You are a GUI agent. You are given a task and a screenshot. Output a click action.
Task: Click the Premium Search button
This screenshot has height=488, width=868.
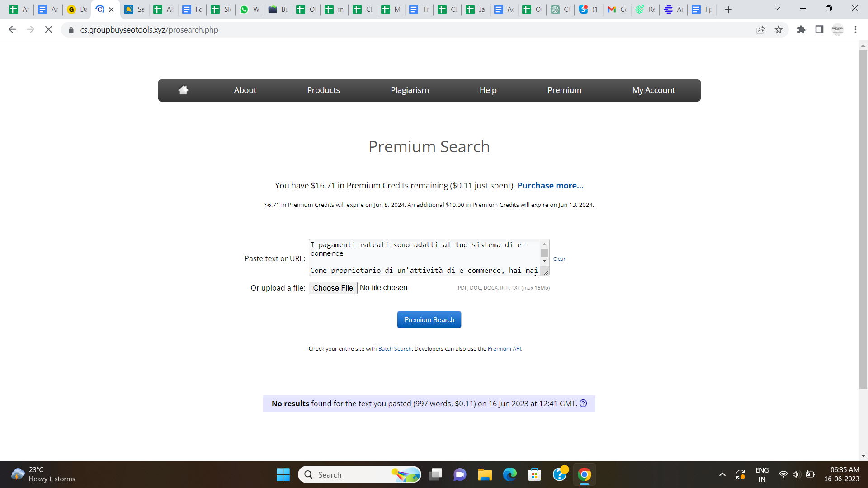pos(429,319)
